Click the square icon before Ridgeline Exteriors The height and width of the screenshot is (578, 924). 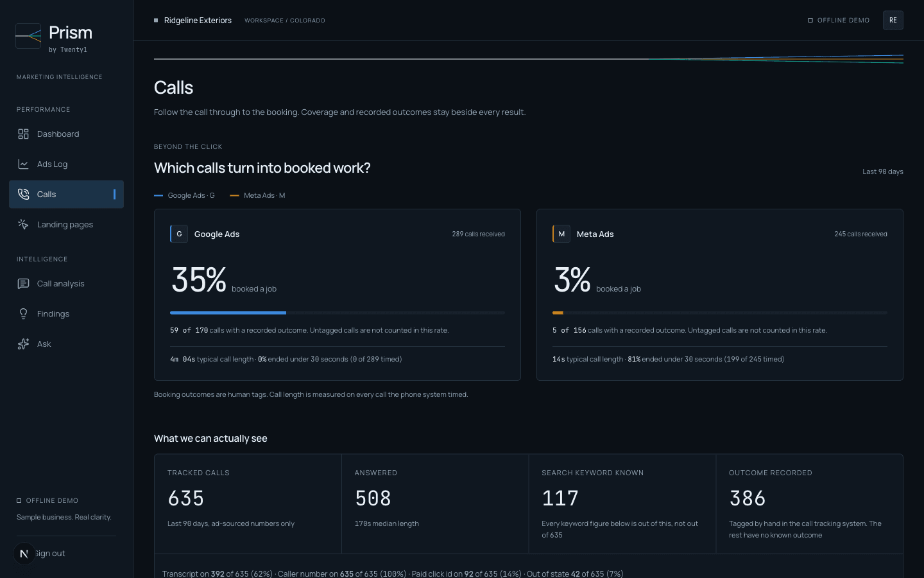156,21
